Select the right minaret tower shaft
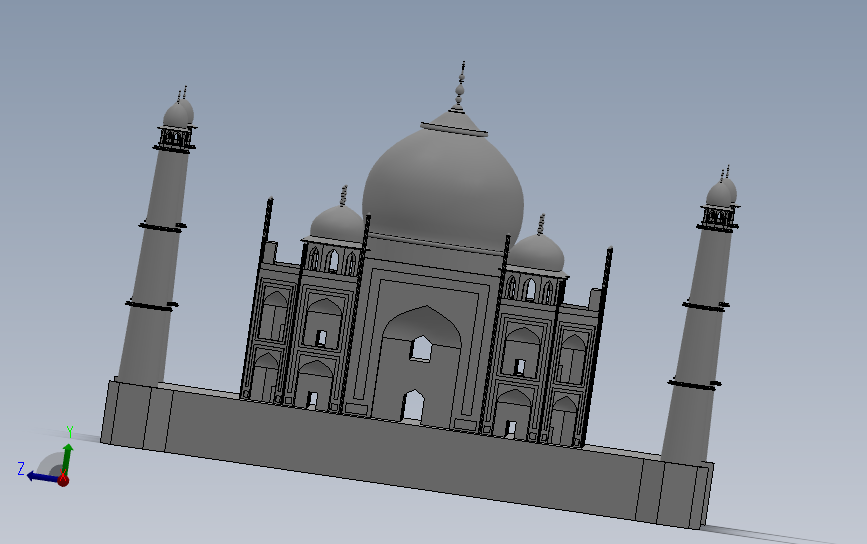867x544 pixels. (699, 343)
